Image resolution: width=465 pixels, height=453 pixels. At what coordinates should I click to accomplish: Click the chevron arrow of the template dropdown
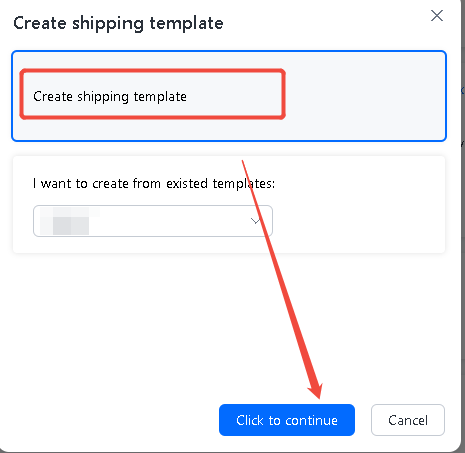point(255,221)
